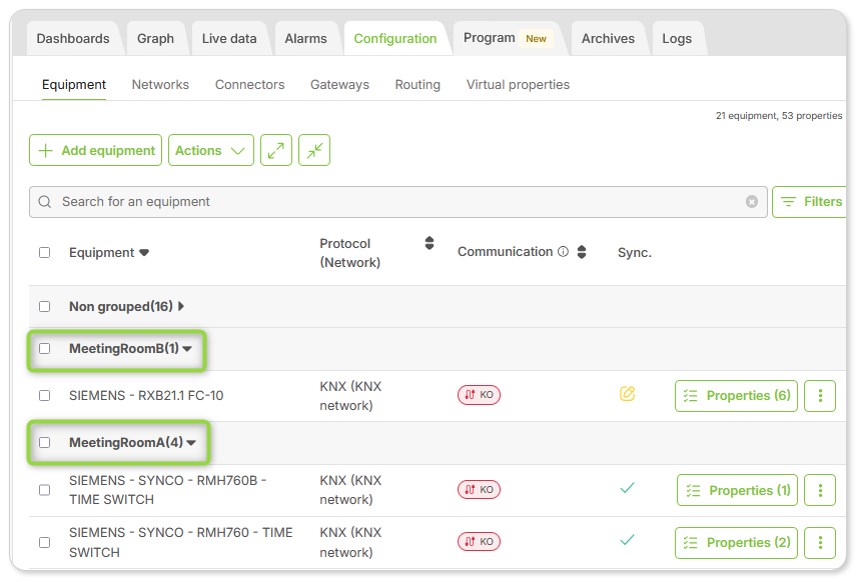
Task: Clear the equipment search field
Action: point(752,202)
